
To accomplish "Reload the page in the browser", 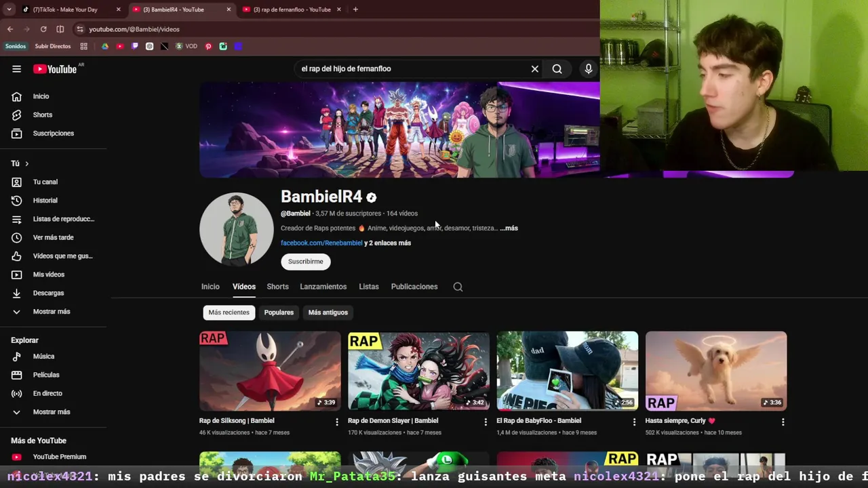I will point(43,29).
